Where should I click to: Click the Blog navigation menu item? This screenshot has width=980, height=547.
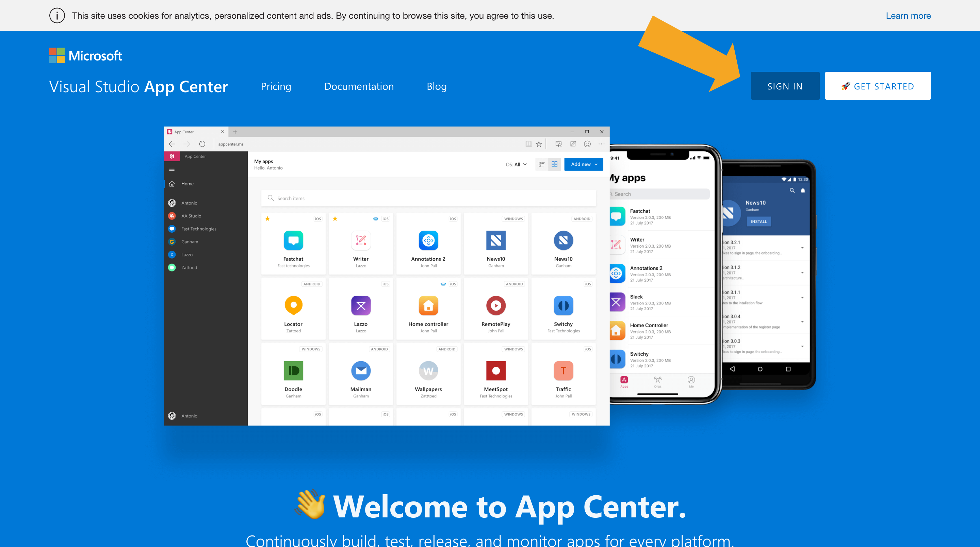click(x=436, y=85)
